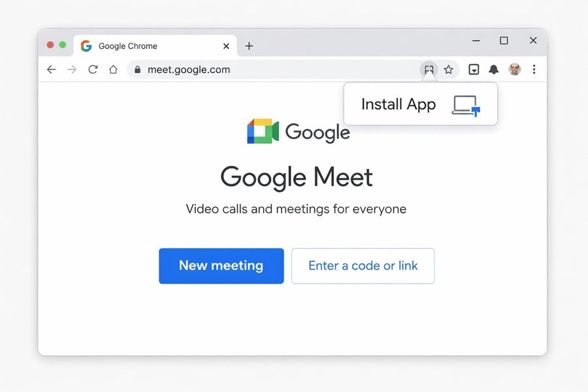Click the forward navigation arrow
Viewport: 588px width, 392px height.
(x=72, y=69)
